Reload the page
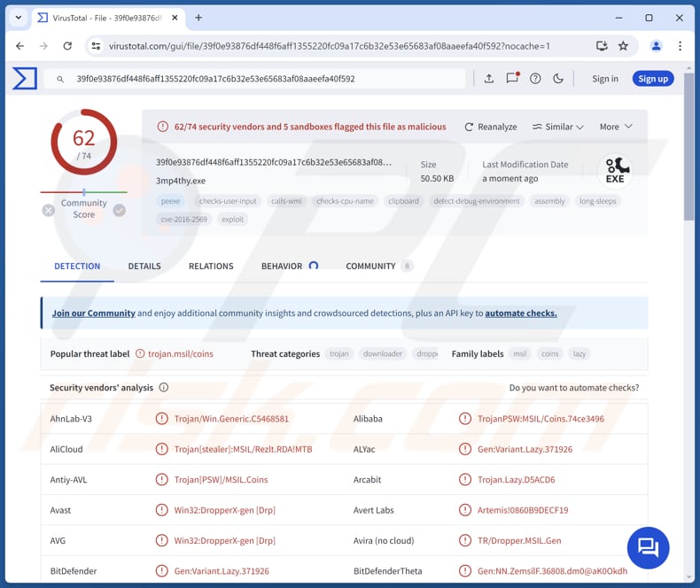 coord(67,46)
